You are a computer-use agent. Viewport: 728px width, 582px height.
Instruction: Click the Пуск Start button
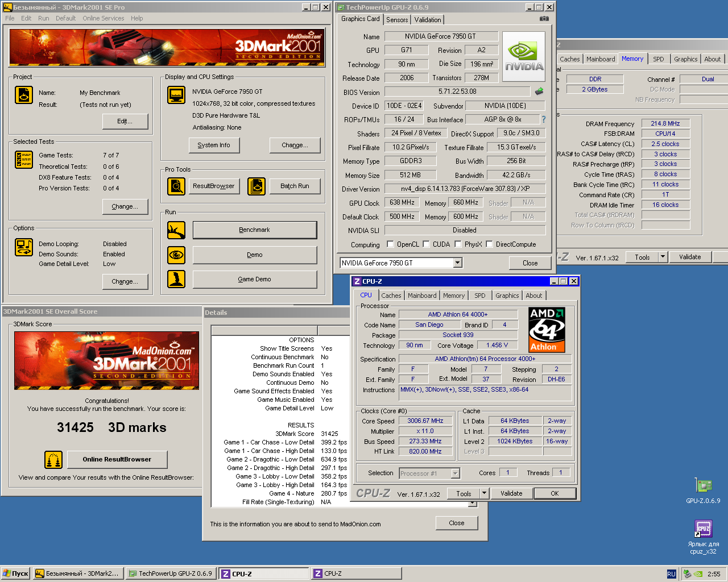click(16, 573)
